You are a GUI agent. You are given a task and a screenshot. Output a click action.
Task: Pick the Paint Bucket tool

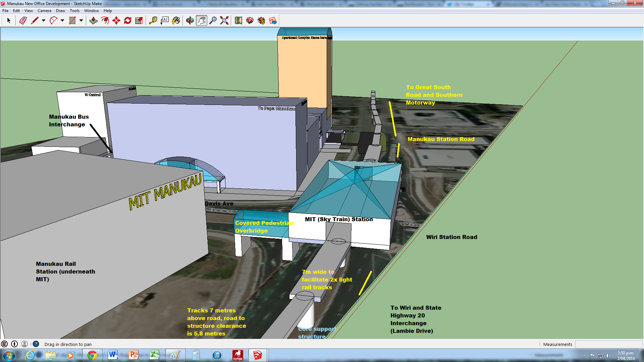176,21
